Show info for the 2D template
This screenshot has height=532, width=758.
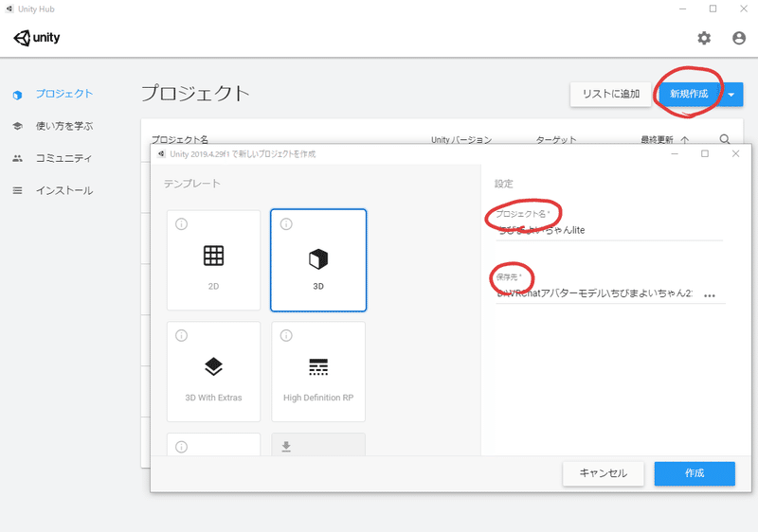[x=181, y=224]
